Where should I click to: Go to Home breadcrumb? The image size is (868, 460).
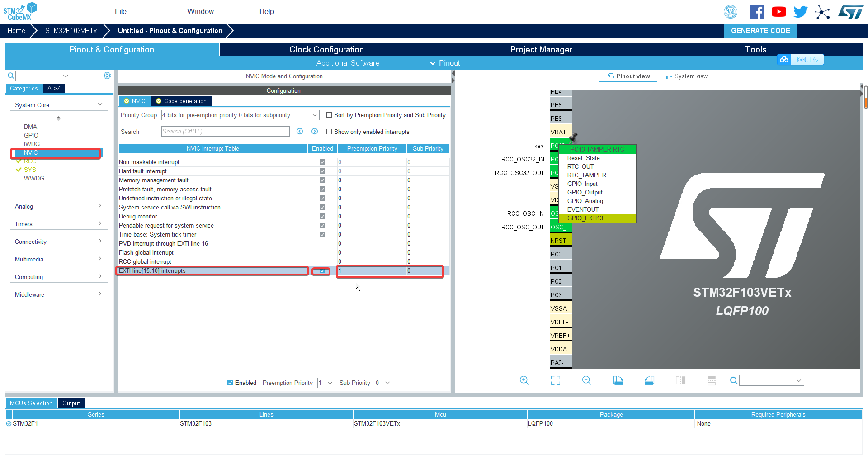(x=16, y=31)
